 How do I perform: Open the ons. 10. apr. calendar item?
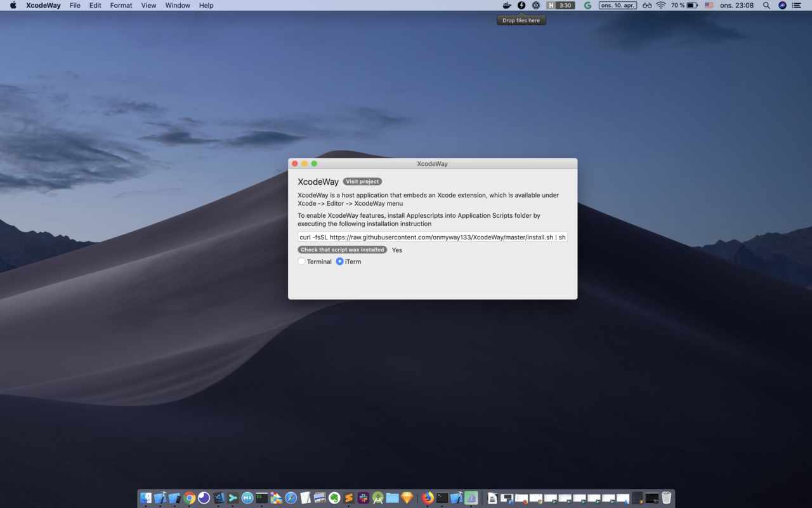coord(618,5)
